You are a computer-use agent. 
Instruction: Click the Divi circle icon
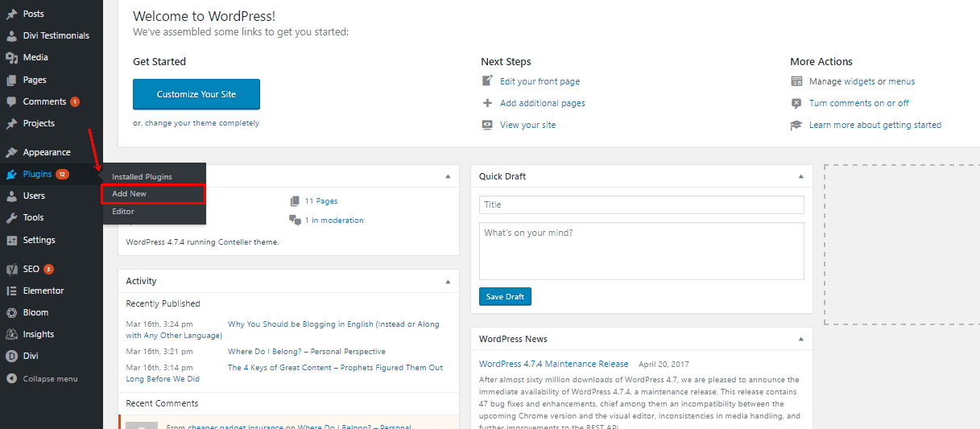(11, 356)
